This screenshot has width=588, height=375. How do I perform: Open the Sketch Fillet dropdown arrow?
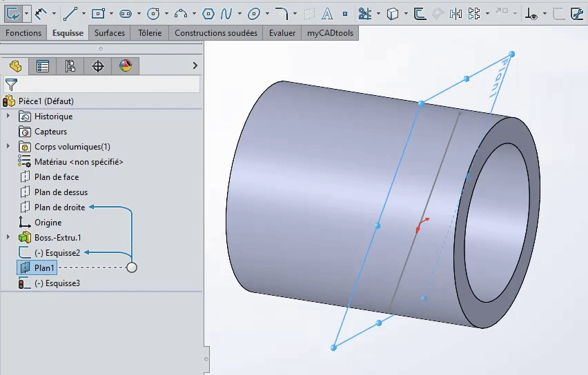tap(295, 14)
